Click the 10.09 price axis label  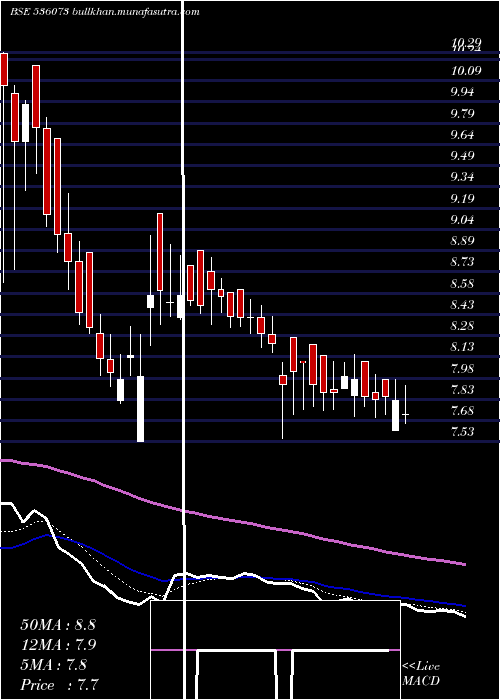pyautogui.click(x=466, y=71)
